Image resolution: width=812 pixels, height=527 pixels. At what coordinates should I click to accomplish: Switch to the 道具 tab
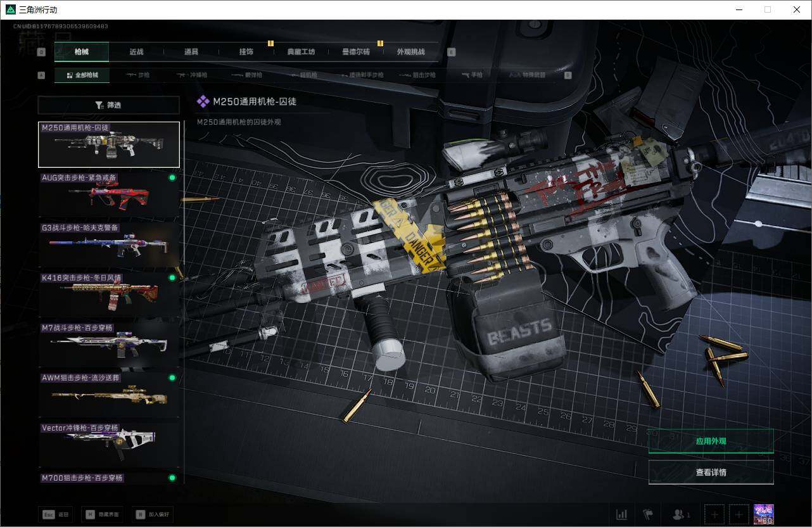[x=191, y=52]
